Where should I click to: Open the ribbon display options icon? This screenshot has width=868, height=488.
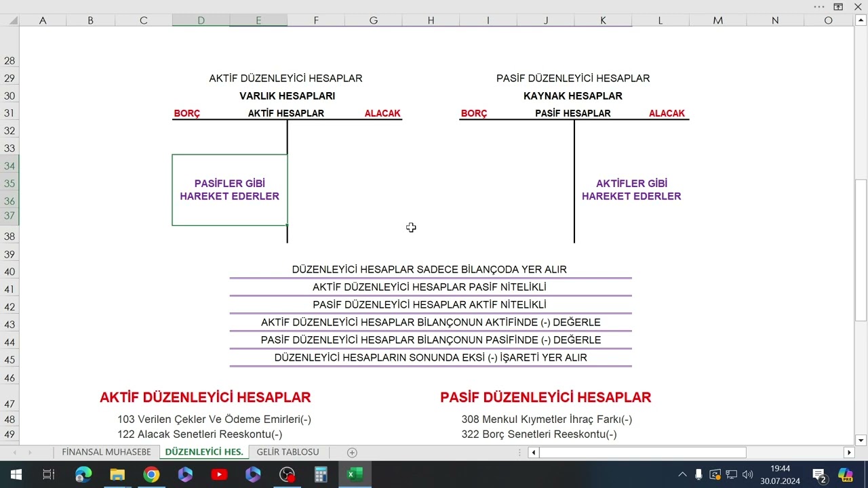click(838, 7)
